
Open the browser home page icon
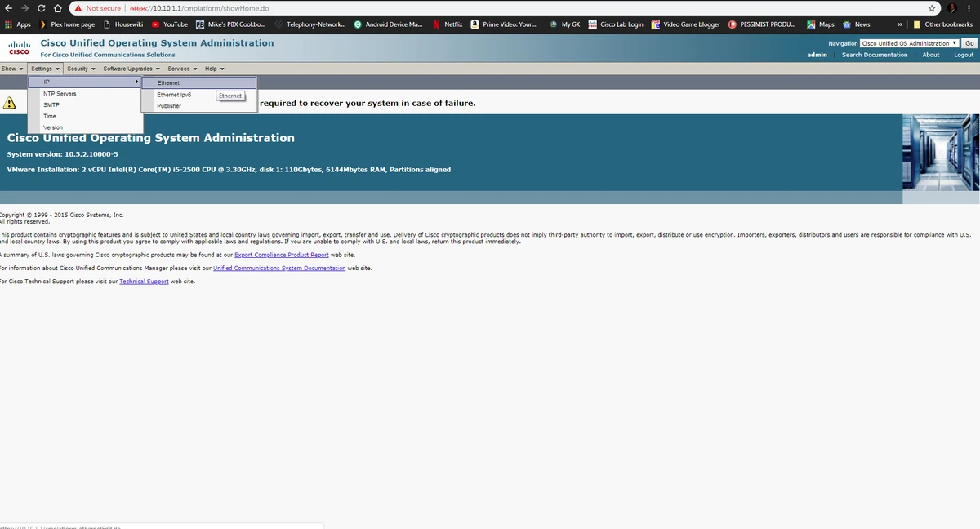[x=57, y=8]
